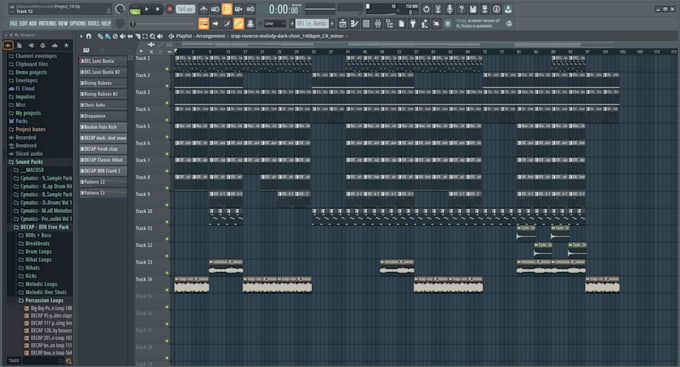Open the plugin picker plug icon
The width and height of the screenshot is (680, 367).
click(x=413, y=23)
